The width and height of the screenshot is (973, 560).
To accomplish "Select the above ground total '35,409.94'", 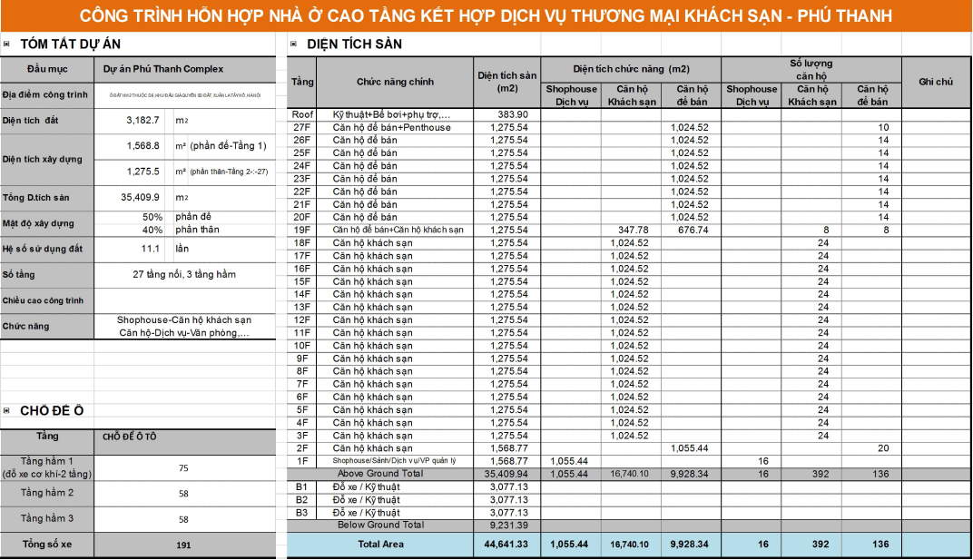I will pyautogui.click(x=507, y=474).
